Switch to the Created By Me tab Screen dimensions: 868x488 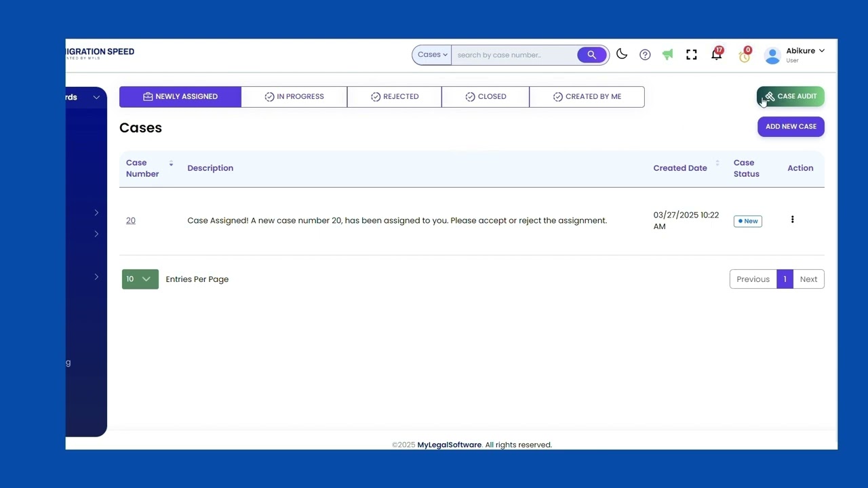(x=587, y=96)
